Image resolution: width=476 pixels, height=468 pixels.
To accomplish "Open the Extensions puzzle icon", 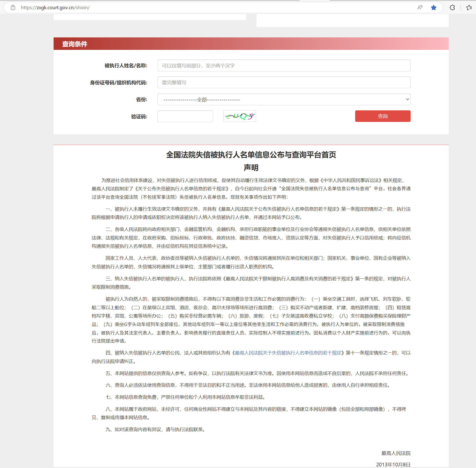I will coord(452,8).
